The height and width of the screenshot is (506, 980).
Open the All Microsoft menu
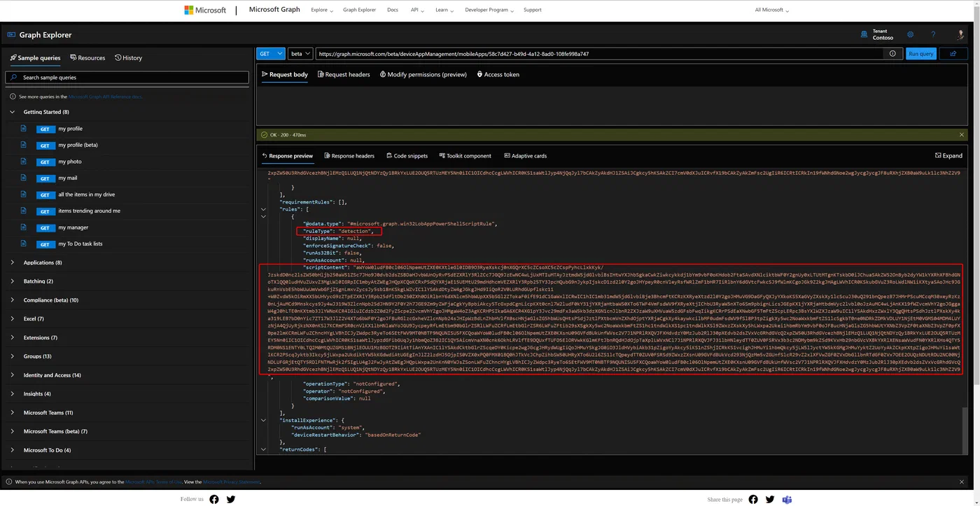click(x=771, y=10)
